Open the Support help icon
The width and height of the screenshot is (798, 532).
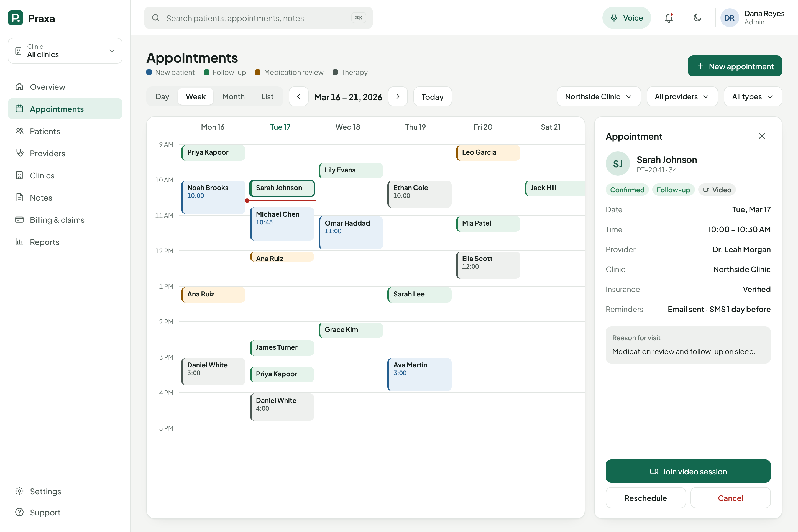(19, 512)
